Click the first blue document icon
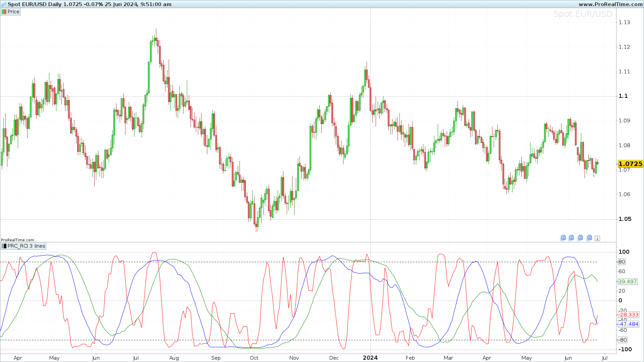 pyautogui.click(x=563, y=238)
